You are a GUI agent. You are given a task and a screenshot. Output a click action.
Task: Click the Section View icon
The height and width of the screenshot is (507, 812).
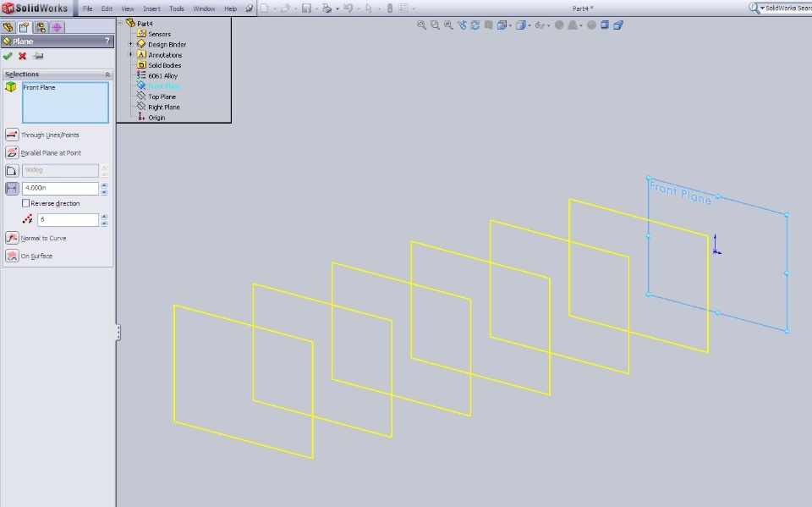click(488, 25)
